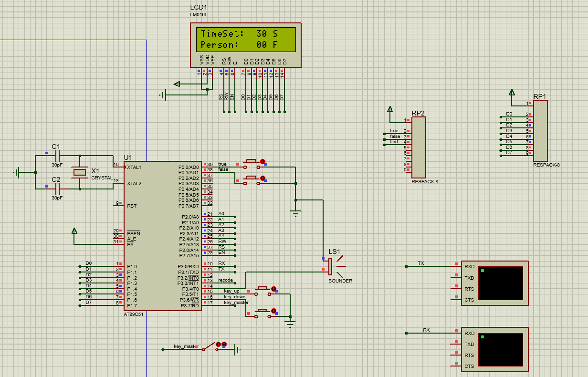This screenshot has width=588, height=377.
Task: Click the RESPACK-8 label under RP1
Action: click(546, 165)
